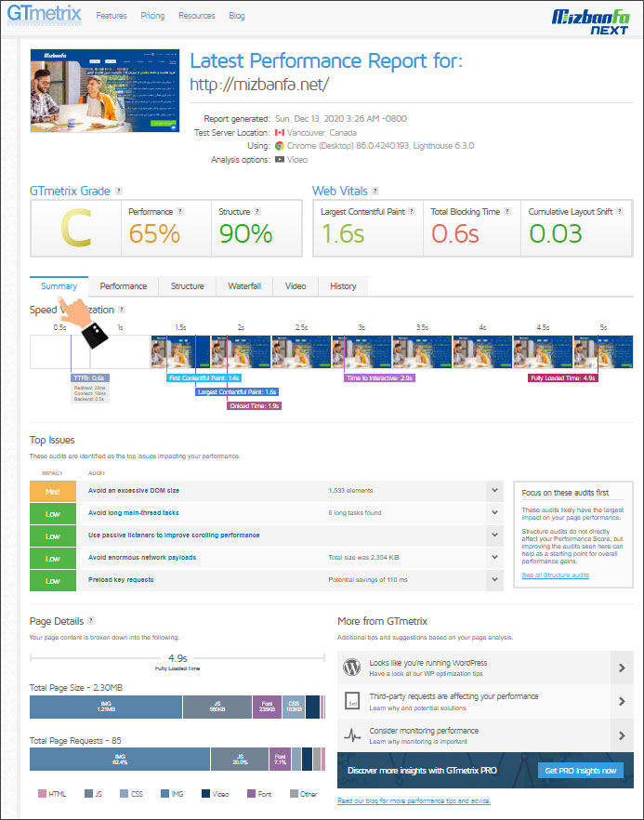Expand the Avoid enormous network payloads audit
The height and width of the screenshot is (820, 644).
pyautogui.click(x=494, y=558)
